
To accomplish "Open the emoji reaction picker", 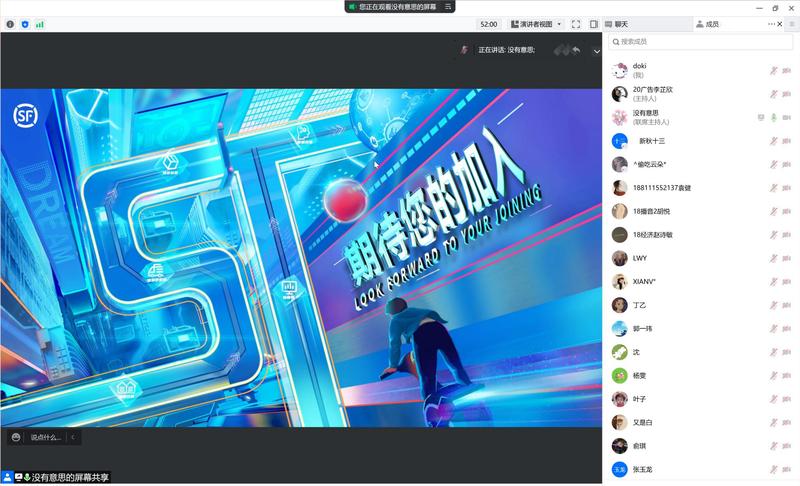I will (x=16, y=437).
